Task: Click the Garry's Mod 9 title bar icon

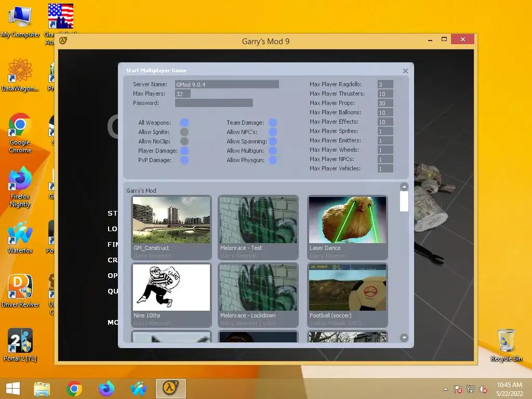Action: tap(63, 41)
